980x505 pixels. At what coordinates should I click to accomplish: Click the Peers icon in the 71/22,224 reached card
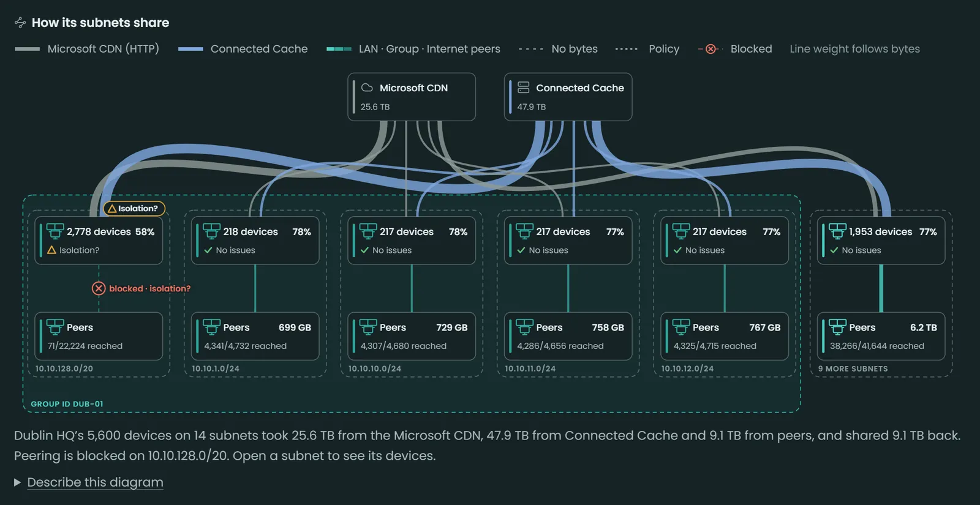(55, 327)
